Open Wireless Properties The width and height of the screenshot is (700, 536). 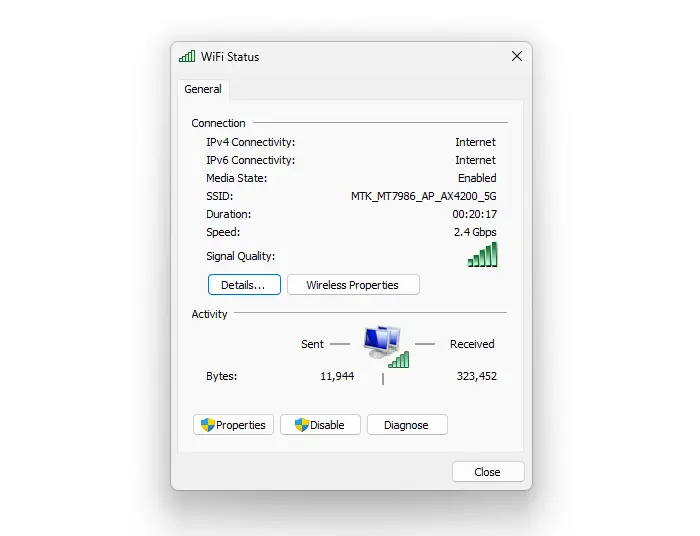353,285
